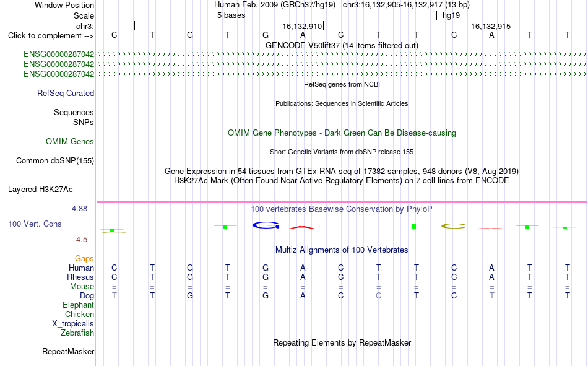Viewport: 588px width, 366px height.
Task: Click the 5 bases scale bar
Action: [x=342, y=15]
